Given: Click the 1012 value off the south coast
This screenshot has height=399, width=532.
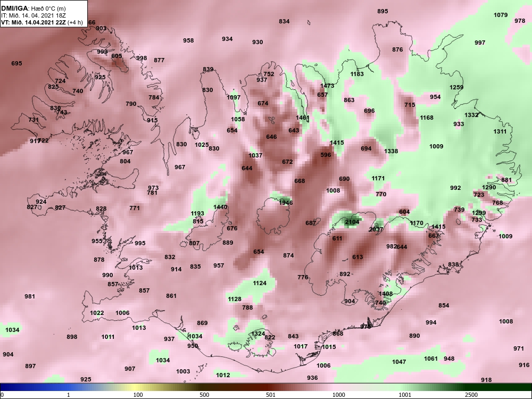Looking at the screenshot, I should (223, 375).
